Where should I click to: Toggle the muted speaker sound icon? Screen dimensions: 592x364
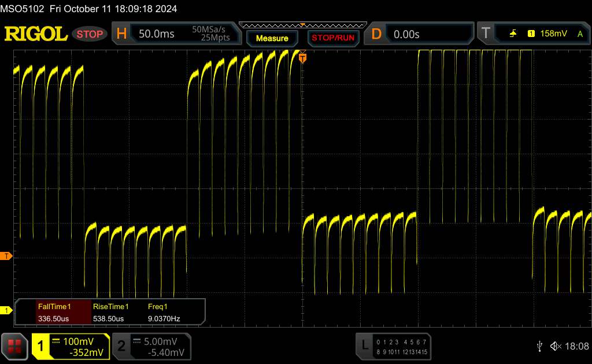[556, 346]
